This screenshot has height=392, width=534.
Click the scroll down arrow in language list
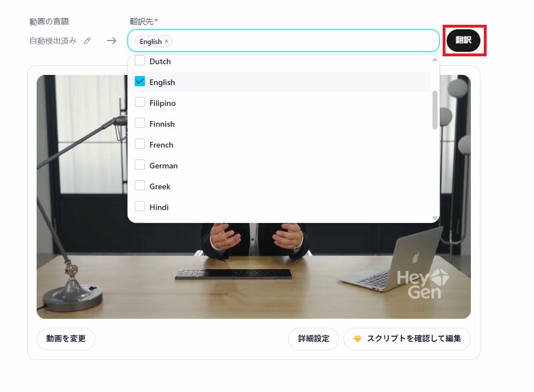[435, 218]
